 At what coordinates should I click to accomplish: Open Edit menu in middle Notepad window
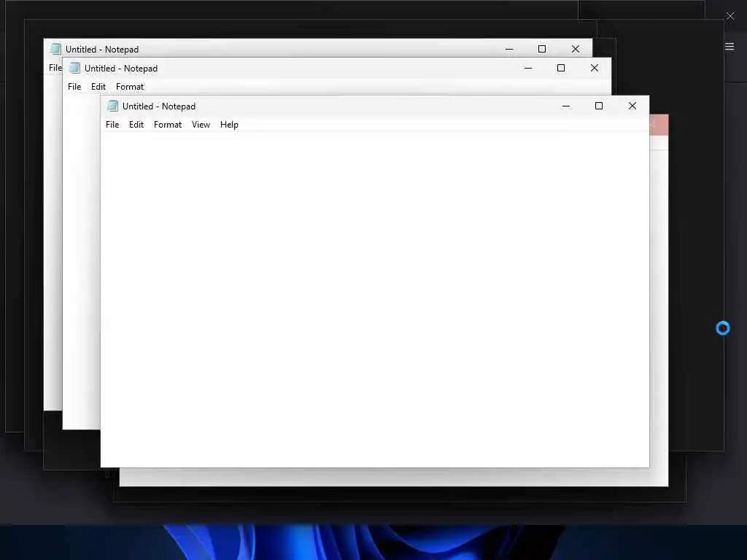click(98, 87)
